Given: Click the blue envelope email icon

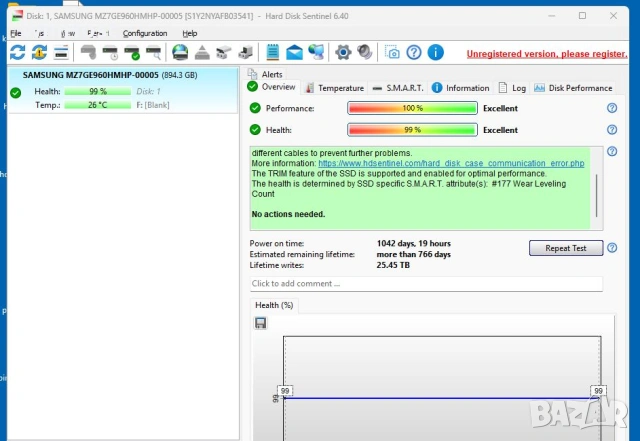Looking at the screenshot, I should coord(294,53).
